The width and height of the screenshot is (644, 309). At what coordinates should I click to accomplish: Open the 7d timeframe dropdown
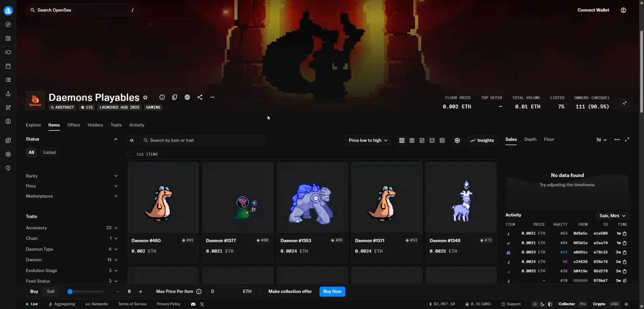tap(600, 140)
